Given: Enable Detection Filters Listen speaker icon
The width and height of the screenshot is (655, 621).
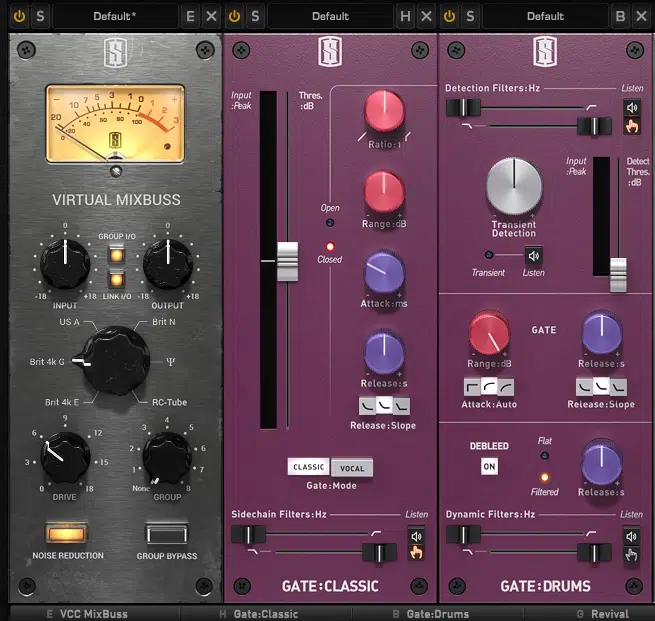Looking at the screenshot, I should pos(632,108).
